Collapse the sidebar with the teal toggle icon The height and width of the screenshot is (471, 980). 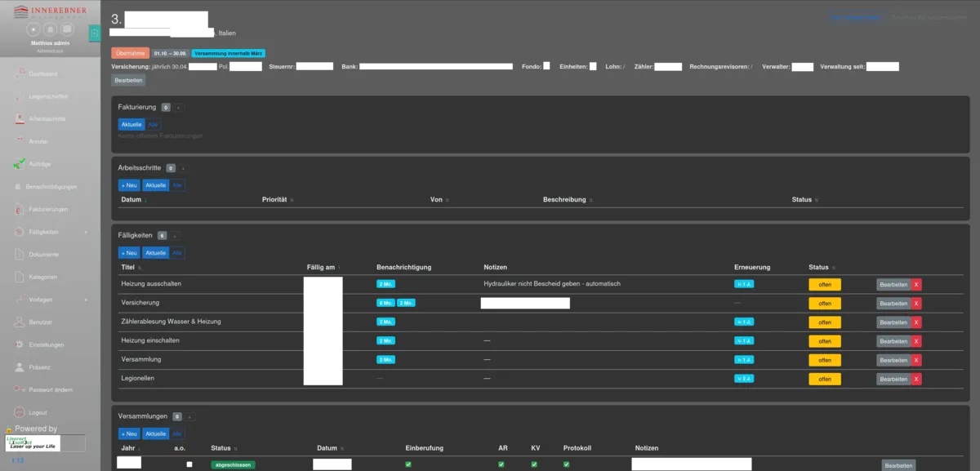click(95, 33)
